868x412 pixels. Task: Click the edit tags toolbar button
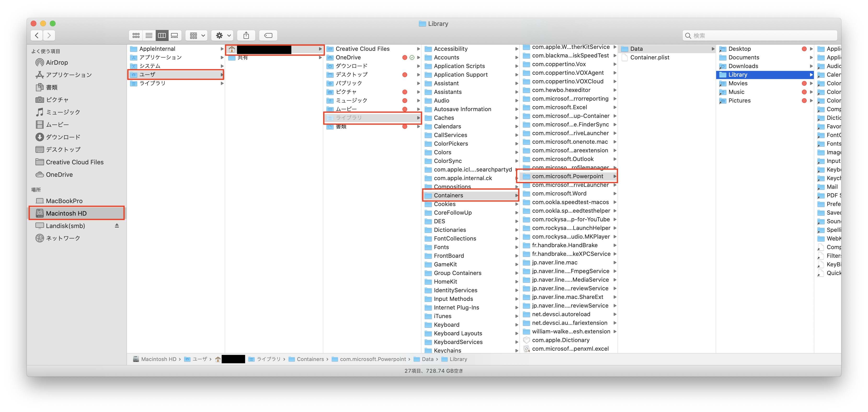[x=268, y=35]
